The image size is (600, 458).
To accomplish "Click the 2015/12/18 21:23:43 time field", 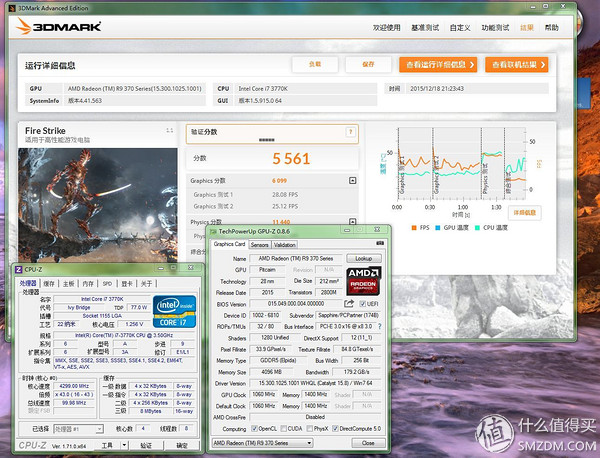I will pos(477,88).
